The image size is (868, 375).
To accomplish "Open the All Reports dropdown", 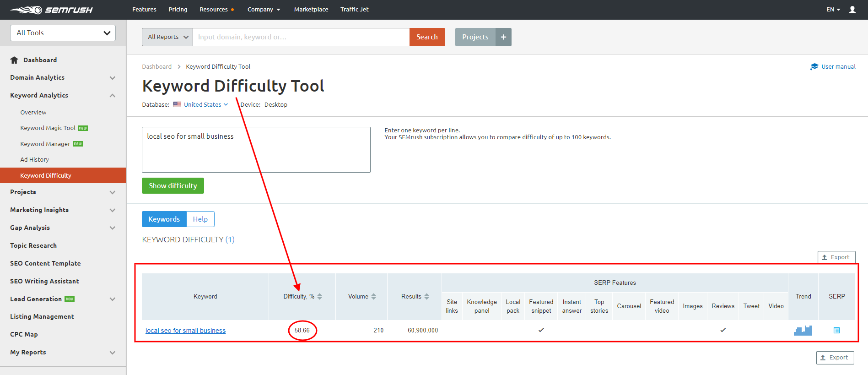I will 167,37.
